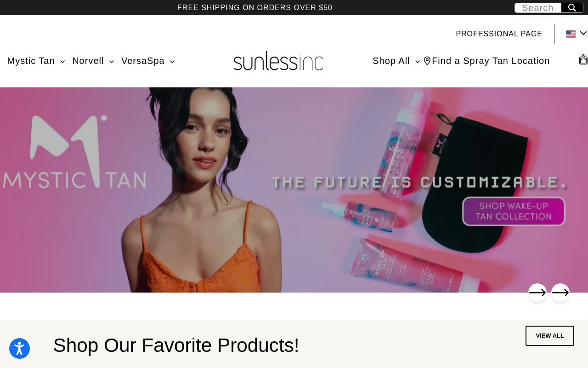The image size is (588, 368).
Task: Go to the previous carousel slide (first arrow)
Action: (x=537, y=293)
